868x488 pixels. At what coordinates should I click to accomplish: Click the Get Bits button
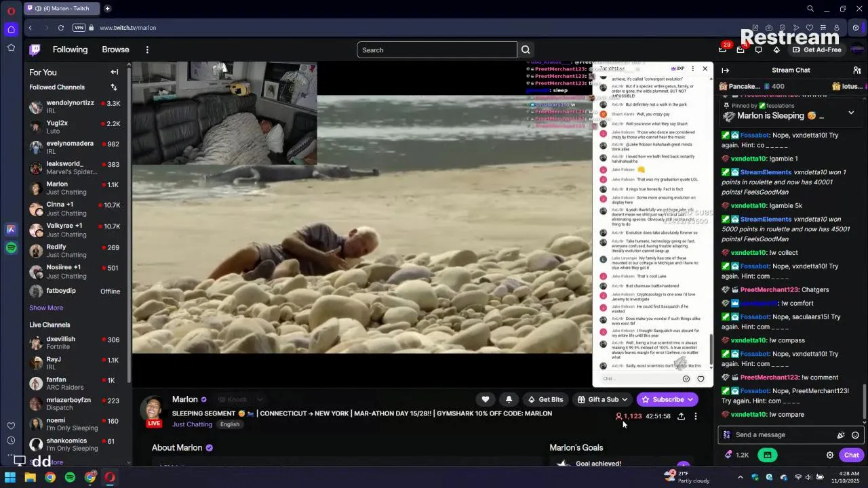[x=545, y=399]
